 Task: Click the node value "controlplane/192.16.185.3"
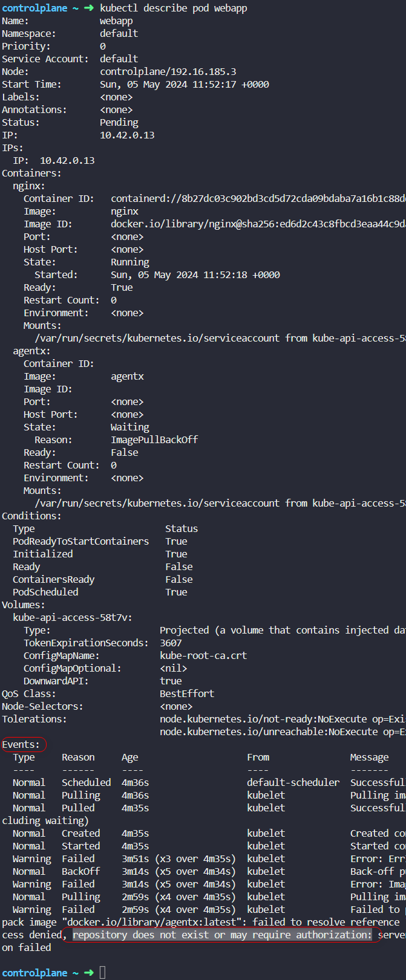point(168,71)
